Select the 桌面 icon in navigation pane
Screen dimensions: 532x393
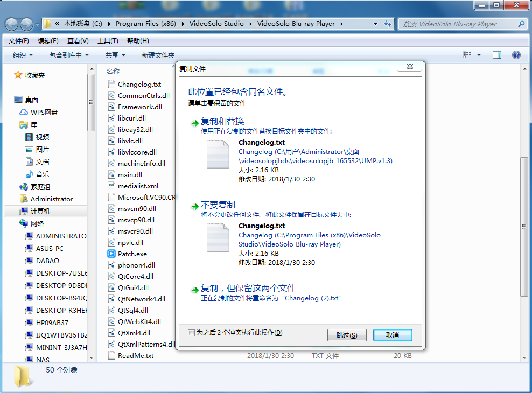pos(18,100)
